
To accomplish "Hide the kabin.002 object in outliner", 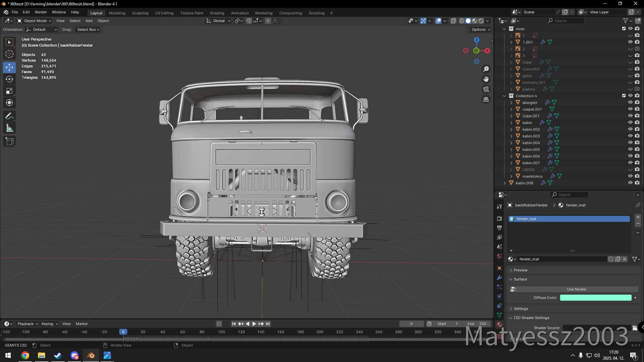I will click(x=630, y=129).
